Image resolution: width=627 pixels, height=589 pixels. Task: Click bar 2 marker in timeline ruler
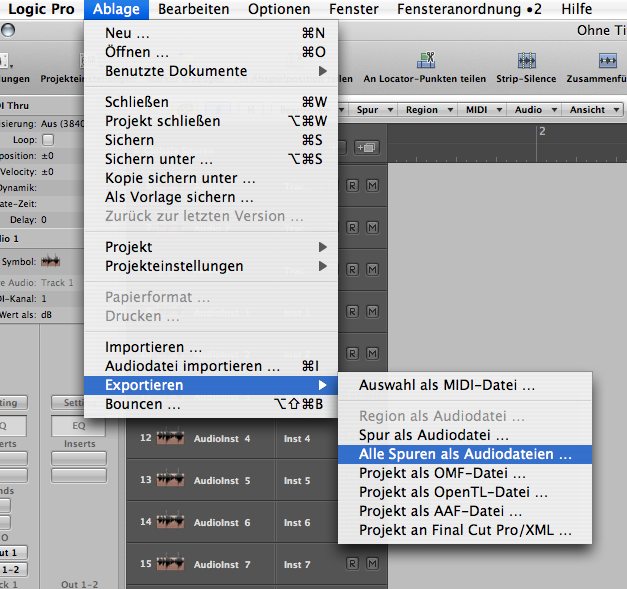coord(542,131)
